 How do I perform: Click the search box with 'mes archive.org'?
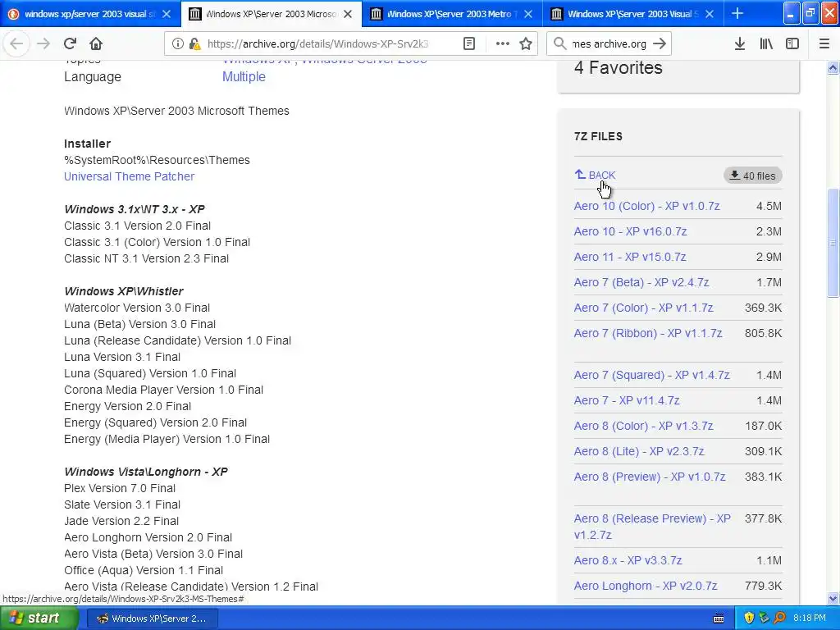[609, 44]
